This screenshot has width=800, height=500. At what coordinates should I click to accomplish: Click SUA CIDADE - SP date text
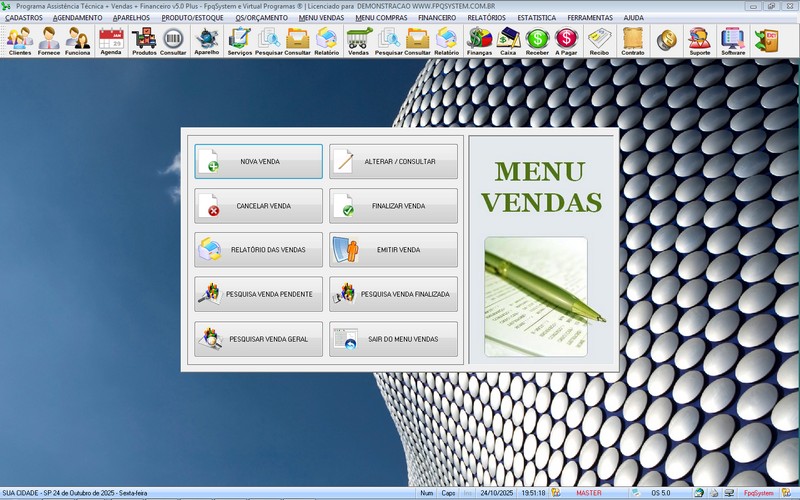(x=74, y=493)
